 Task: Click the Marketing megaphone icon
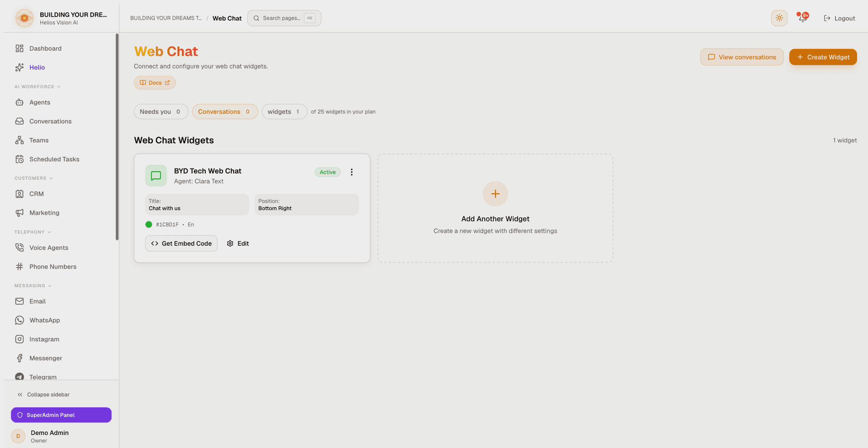click(x=19, y=213)
